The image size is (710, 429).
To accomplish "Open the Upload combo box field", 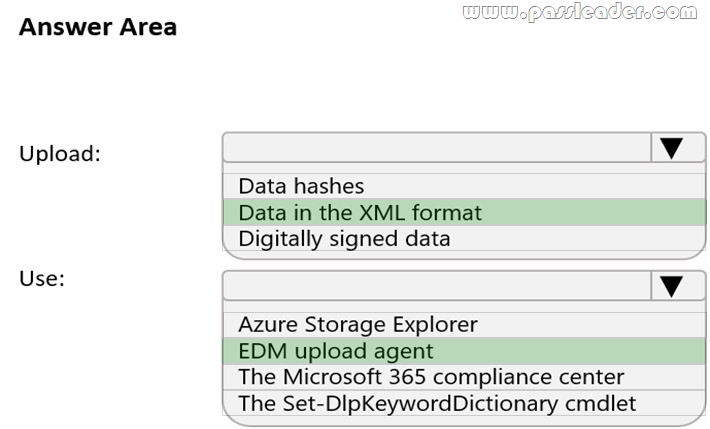I will [x=437, y=148].
